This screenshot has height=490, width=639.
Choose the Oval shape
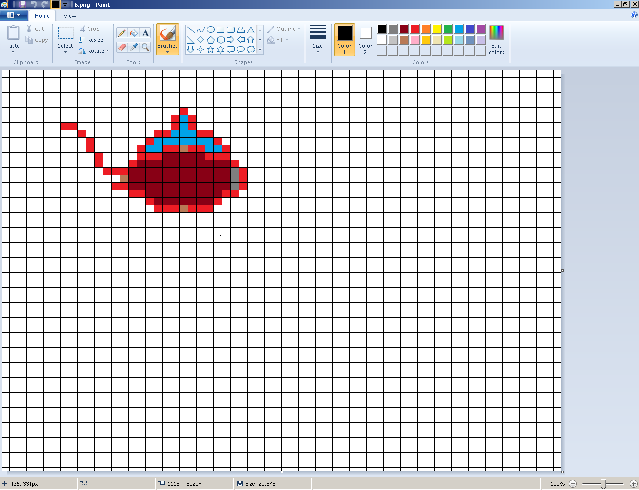[x=211, y=30]
